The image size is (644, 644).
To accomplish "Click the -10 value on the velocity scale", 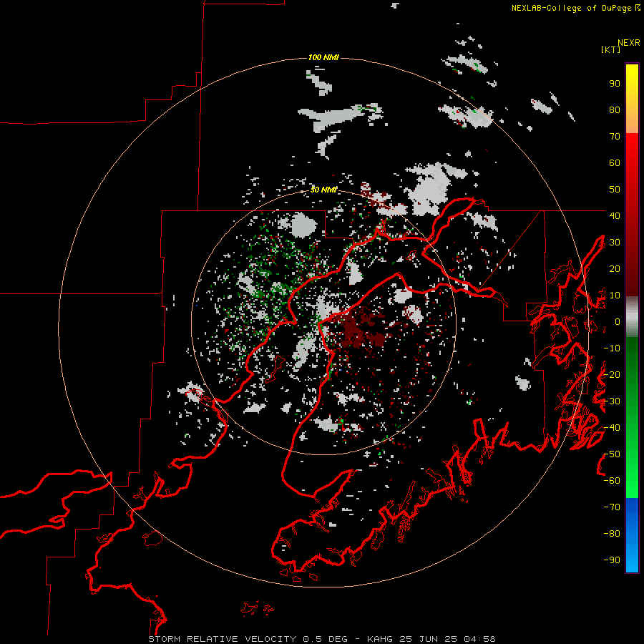I will click(612, 348).
